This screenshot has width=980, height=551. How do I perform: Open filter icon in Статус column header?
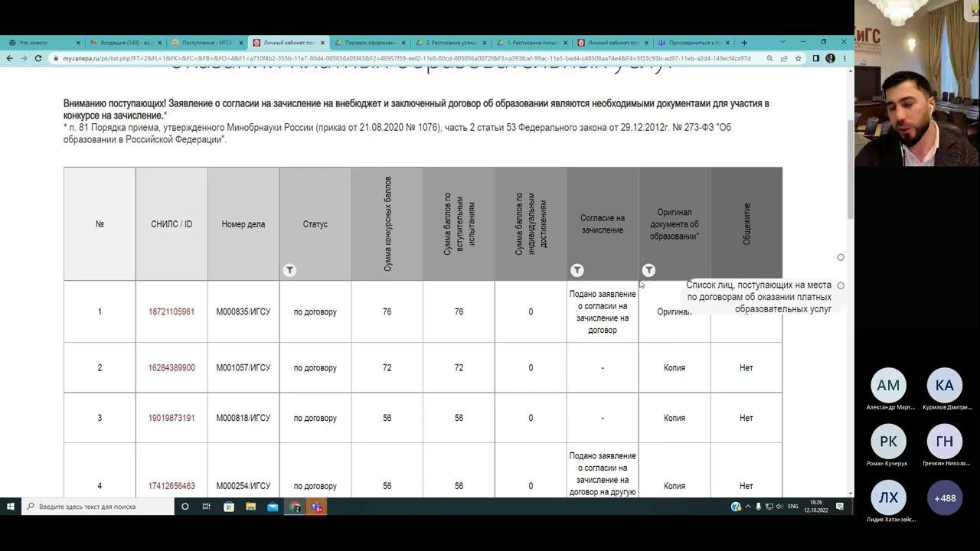point(289,270)
